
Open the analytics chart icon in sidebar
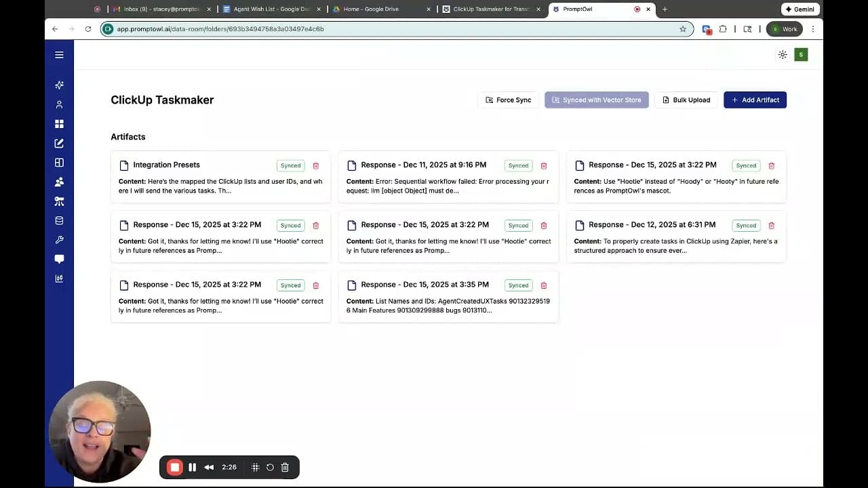point(59,278)
